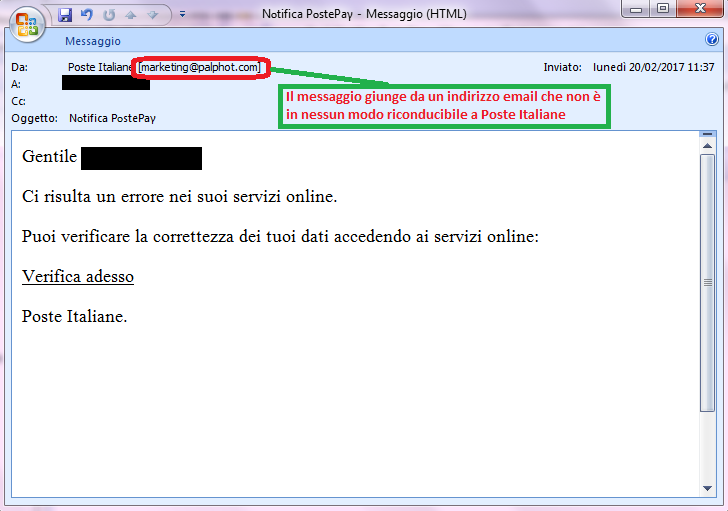Click the sender name Poste Italiane in the Da field
Screen dimensions: 728x511
100,67
